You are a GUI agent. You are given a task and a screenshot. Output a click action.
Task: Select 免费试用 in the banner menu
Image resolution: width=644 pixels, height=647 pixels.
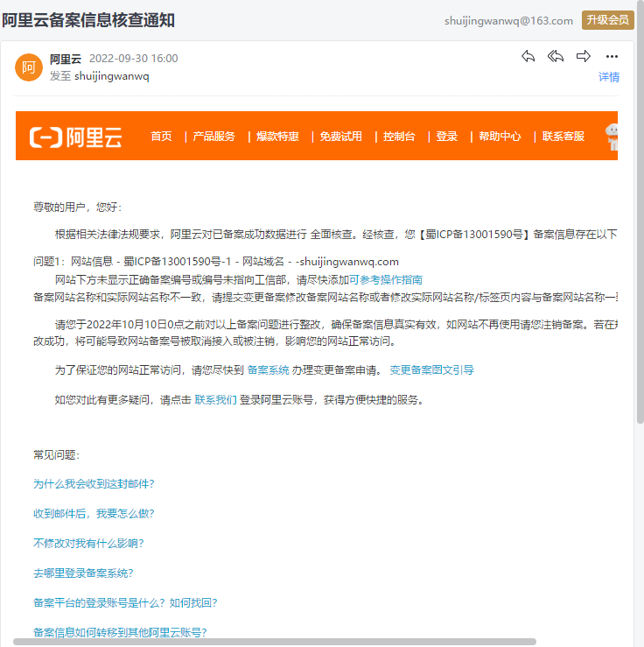pyautogui.click(x=341, y=137)
